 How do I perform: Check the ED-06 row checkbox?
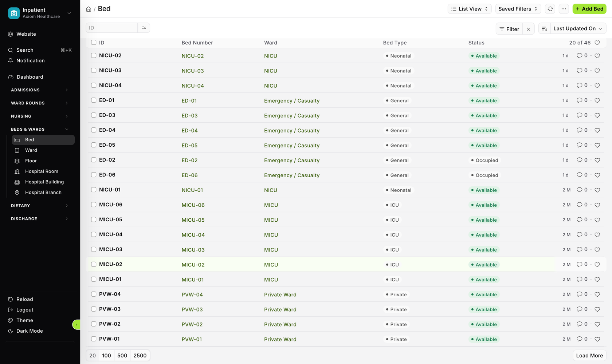[x=94, y=175]
